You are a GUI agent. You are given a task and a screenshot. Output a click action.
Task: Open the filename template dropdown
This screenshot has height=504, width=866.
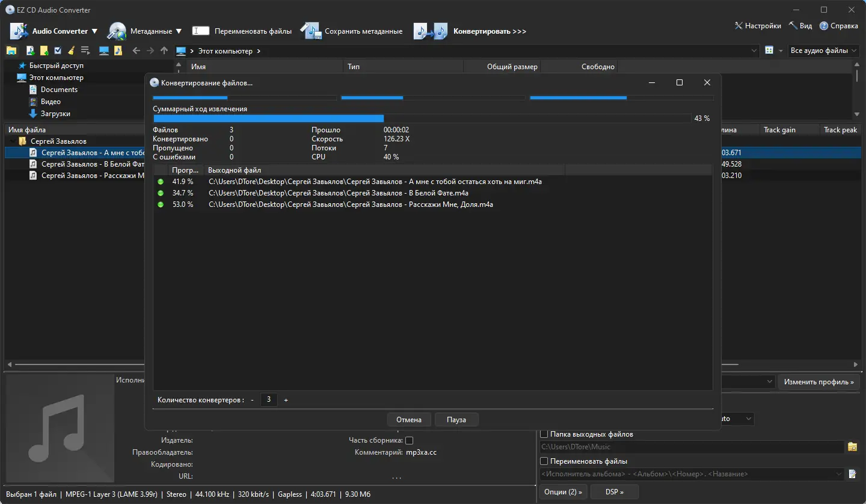(x=840, y=474)
